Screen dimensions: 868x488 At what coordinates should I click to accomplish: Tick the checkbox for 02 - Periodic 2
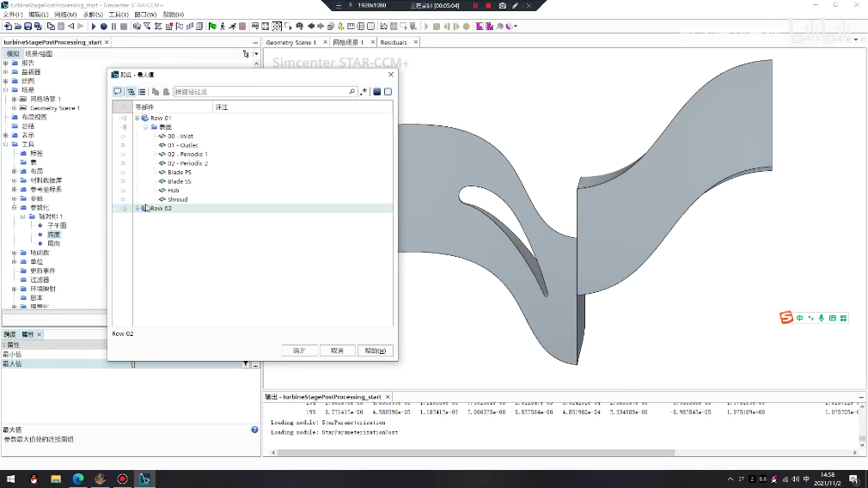123,163
